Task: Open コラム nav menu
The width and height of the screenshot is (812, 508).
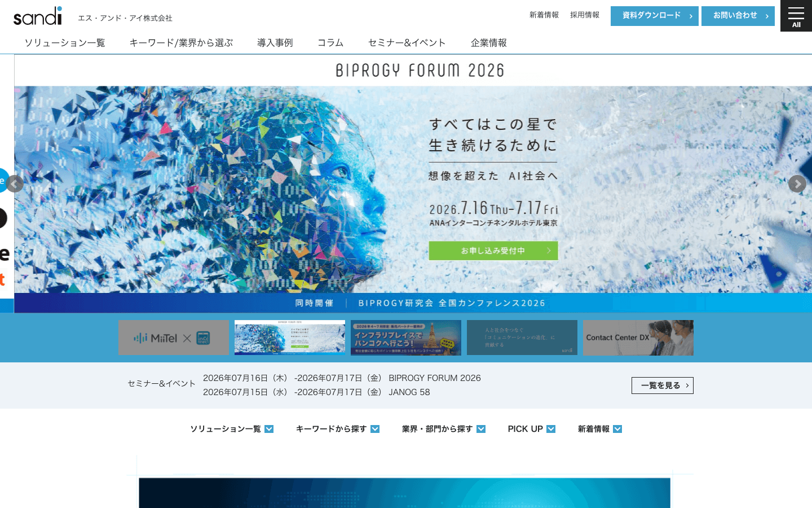Action: (x=330, y=43)
